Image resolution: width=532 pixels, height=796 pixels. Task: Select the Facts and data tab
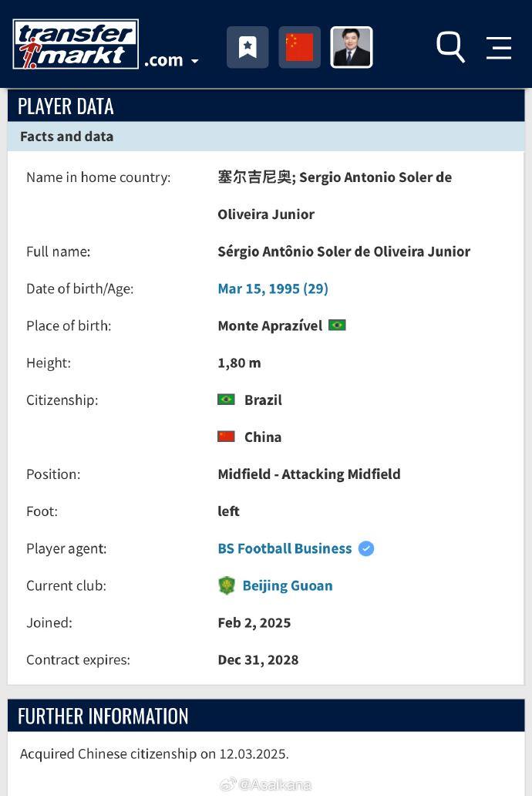pos(67,137)
